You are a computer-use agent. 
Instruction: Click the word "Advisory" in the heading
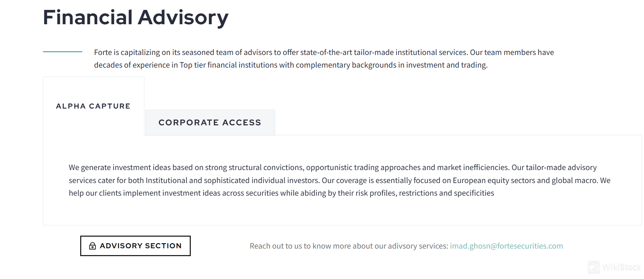[x=183, y=17]
